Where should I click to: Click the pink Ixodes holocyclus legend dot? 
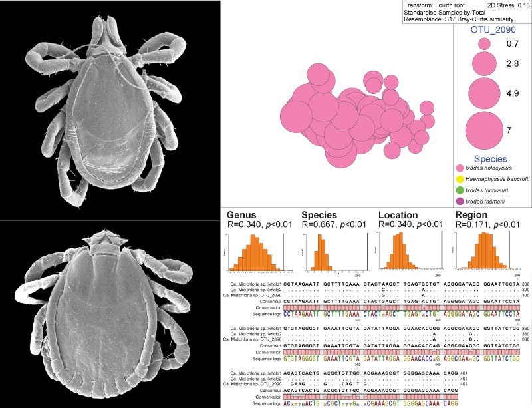(x=460, y=168)
